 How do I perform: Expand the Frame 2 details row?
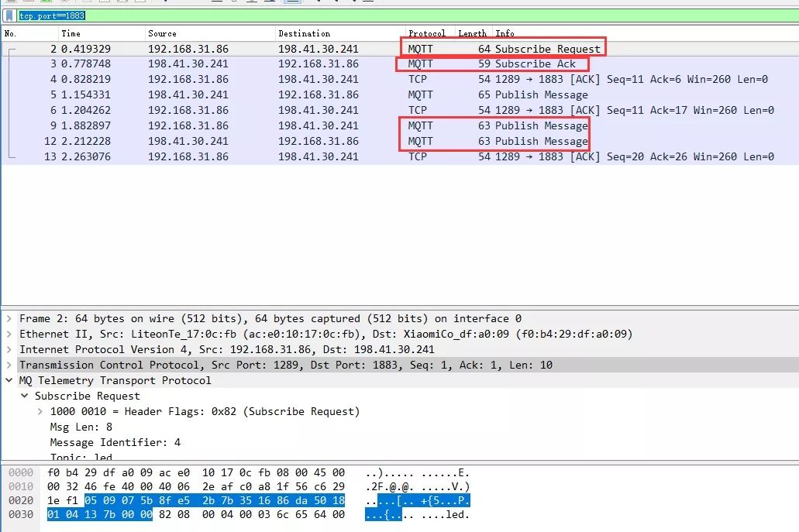point(9,319)
